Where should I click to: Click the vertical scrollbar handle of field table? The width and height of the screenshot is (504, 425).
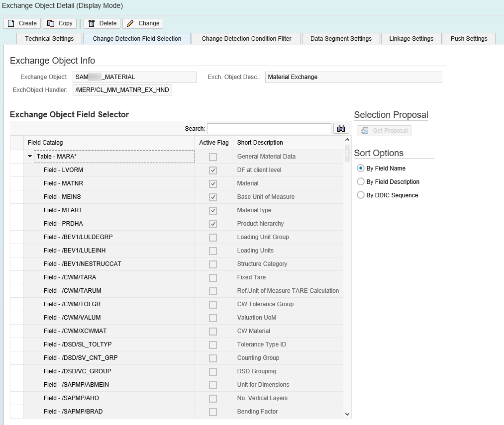click(347, 154)
